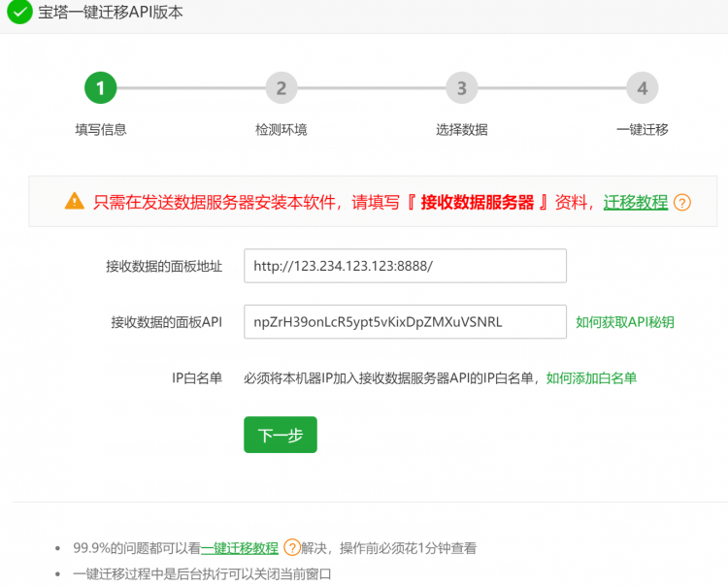This screenshot has height=587, width=728.
Task: Click the help icon beside 迁移教程
Action: point(681,203)
